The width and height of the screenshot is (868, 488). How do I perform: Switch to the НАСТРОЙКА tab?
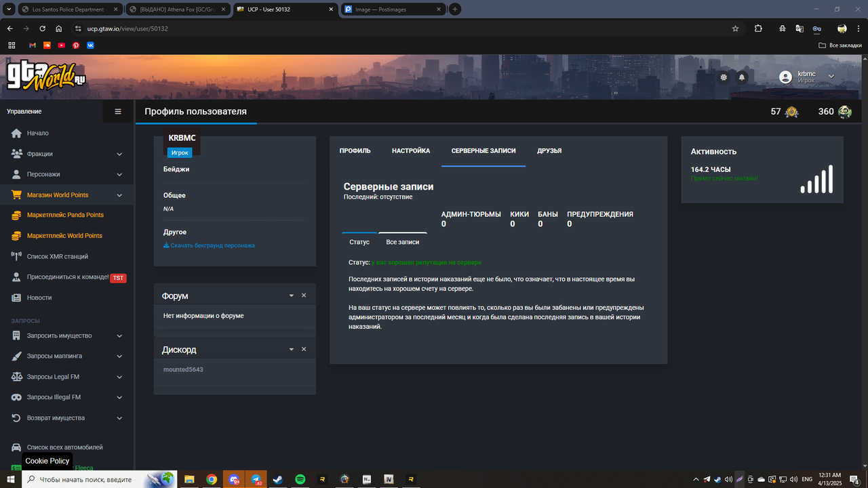pos(411,150)
